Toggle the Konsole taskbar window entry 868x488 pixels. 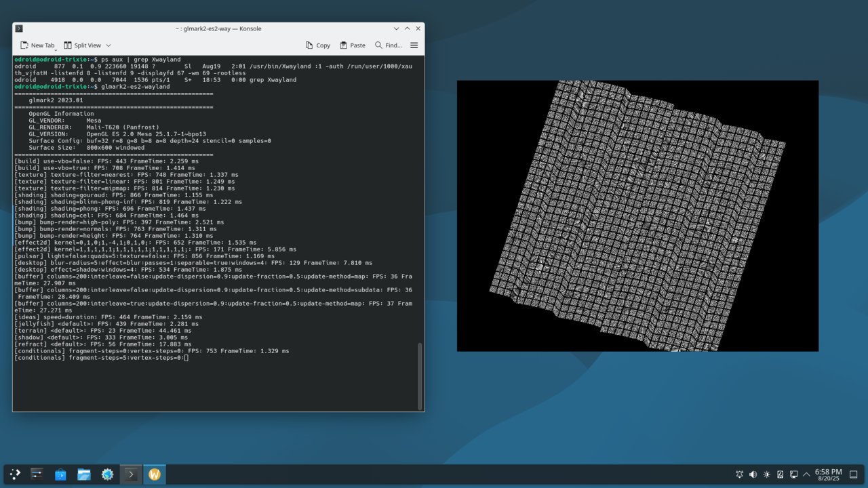(131, 474)
